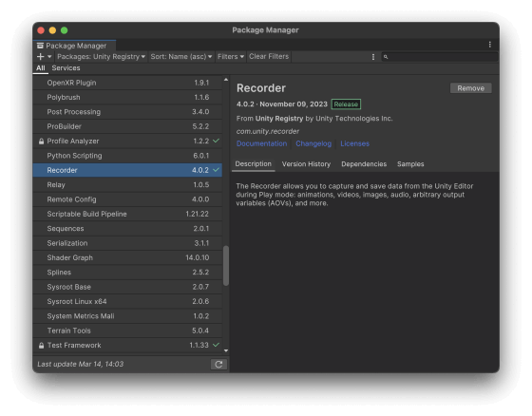Select Remote Config package
The width and height of the screenshot is (532, 416).
coord(127,199)
